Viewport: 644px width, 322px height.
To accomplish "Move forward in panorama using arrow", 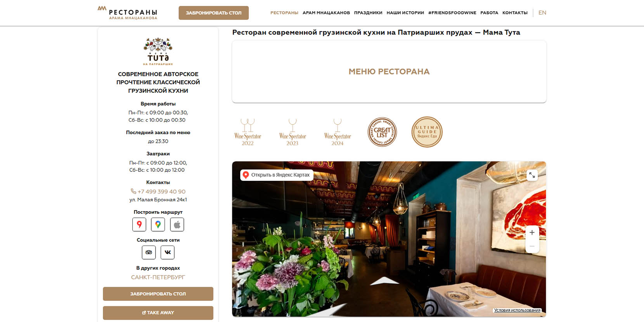I will [x=384, y=281].
